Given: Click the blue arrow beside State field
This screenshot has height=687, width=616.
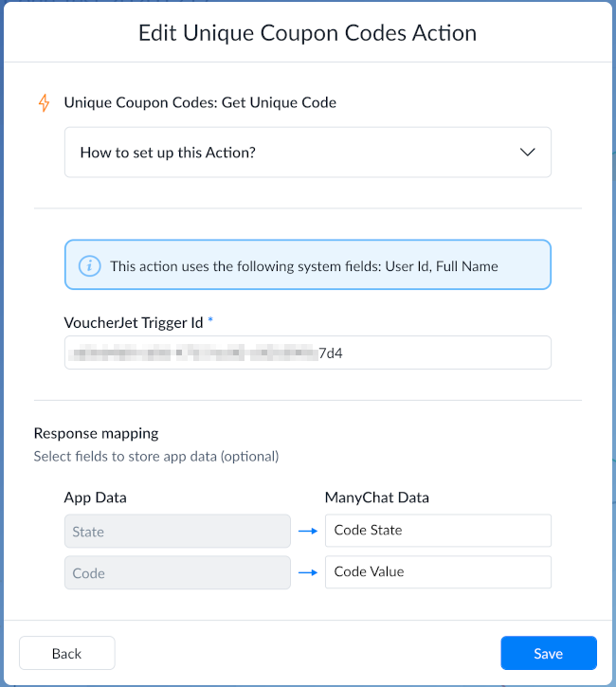Looking at the screenshot, I should tap(308, 531).
